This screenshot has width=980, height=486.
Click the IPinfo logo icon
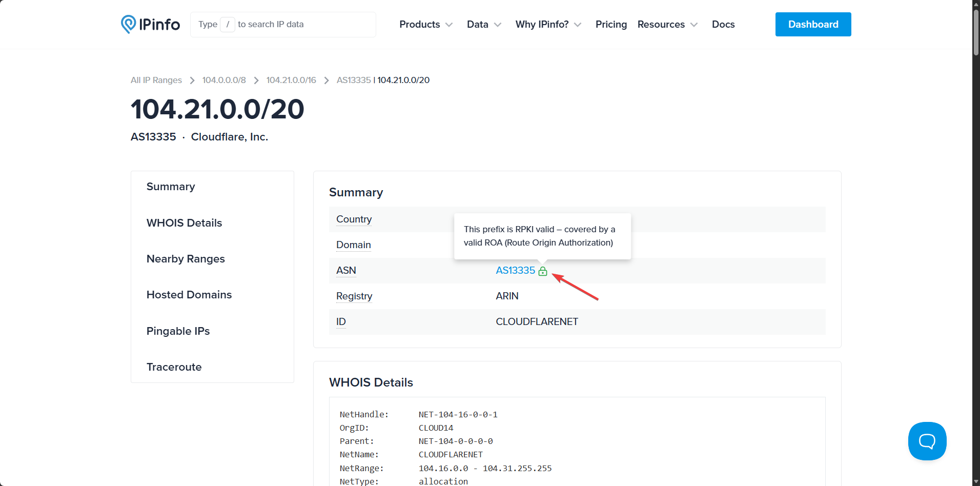coord(129,24)
